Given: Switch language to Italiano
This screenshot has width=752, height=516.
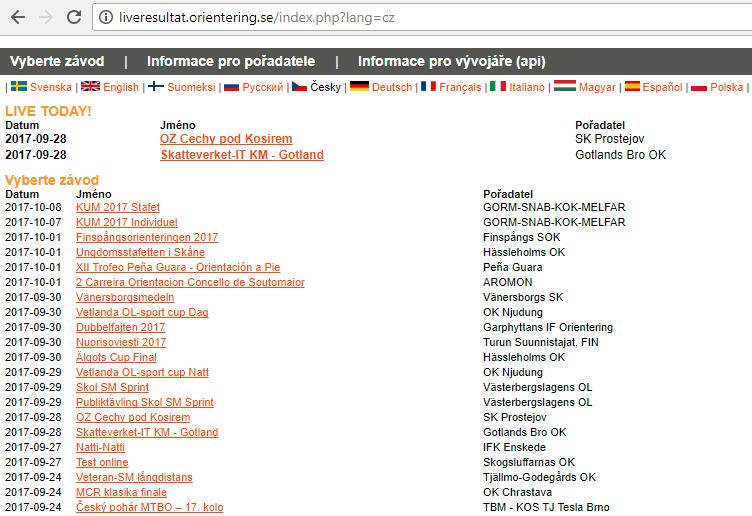Looking at the screenshot, I should (x=527, y=87).
